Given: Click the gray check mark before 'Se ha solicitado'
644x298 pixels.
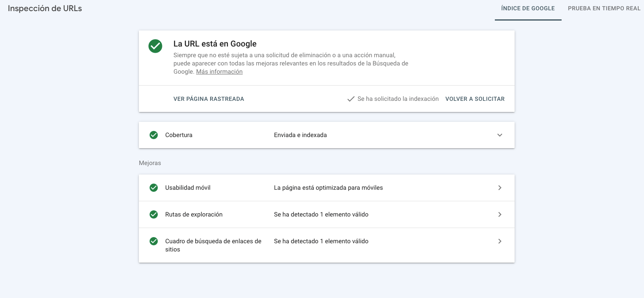Looking at the screenshot, I should 351,99.
